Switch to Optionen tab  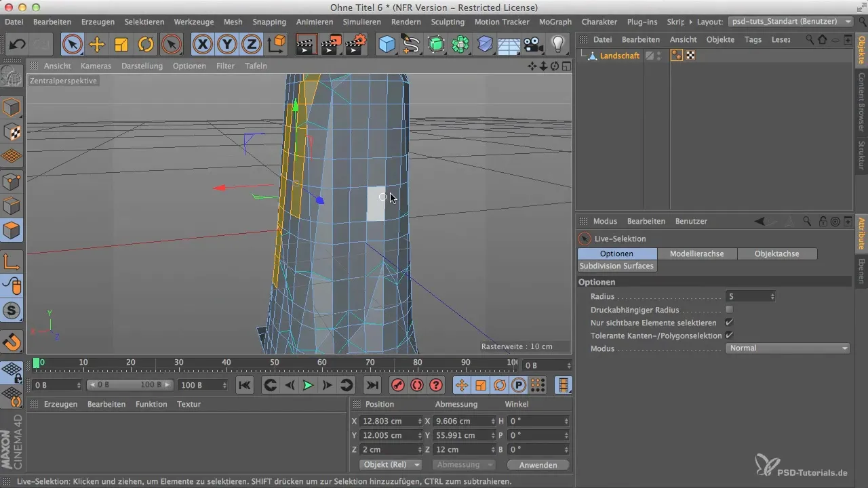click(617, 253)
